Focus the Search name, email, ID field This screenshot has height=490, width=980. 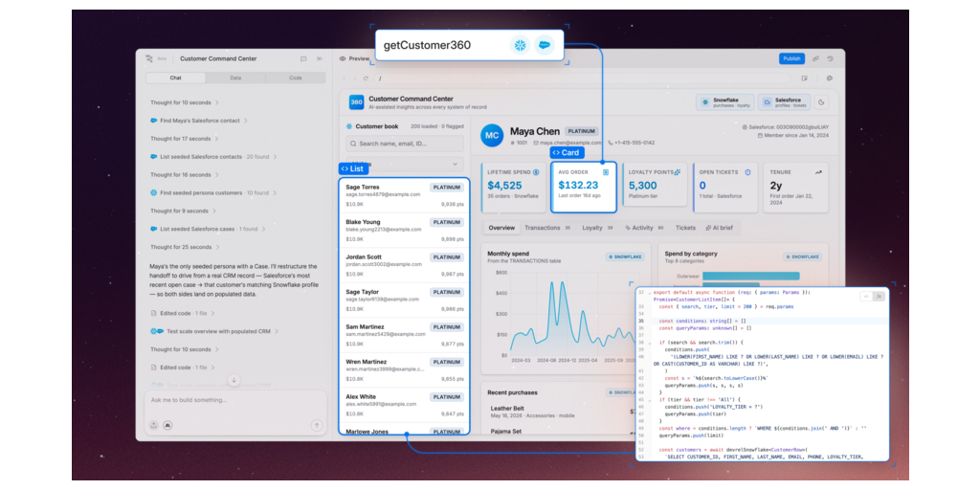[x=405, y=144]
